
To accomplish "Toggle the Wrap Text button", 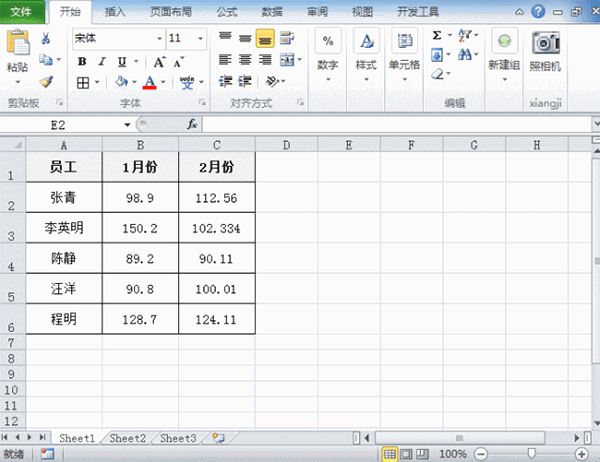I will [x=287, y=38].
